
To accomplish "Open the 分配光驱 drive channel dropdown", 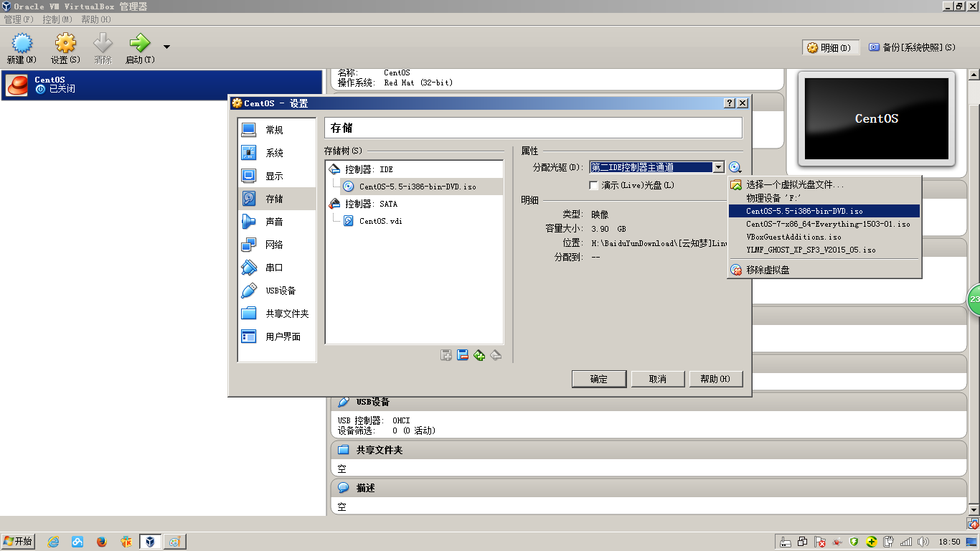I will [657, 167].
